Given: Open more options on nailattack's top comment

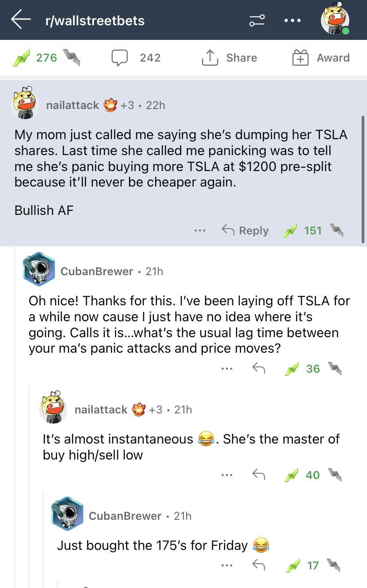Looking at the screenshot, I should [199, 230].
